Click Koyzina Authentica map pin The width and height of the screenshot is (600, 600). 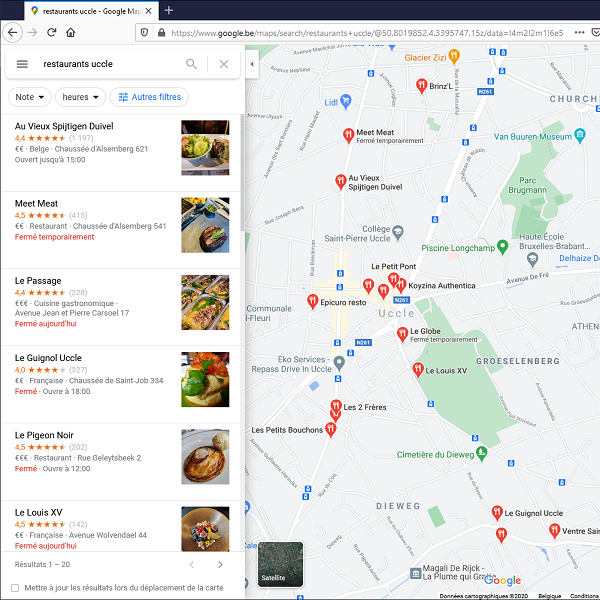click(x=401, y=285)
